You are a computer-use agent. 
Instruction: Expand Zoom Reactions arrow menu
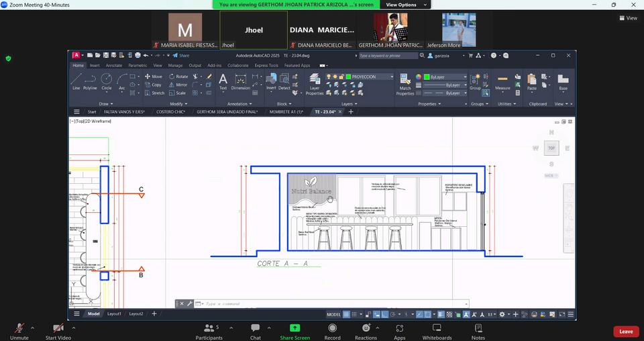click(377, 328)
